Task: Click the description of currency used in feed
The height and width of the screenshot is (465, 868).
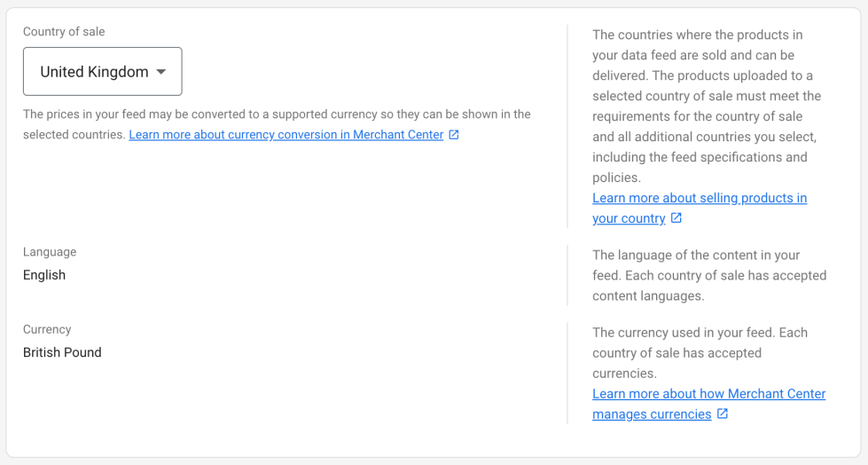Action: (x=700, y=352)
